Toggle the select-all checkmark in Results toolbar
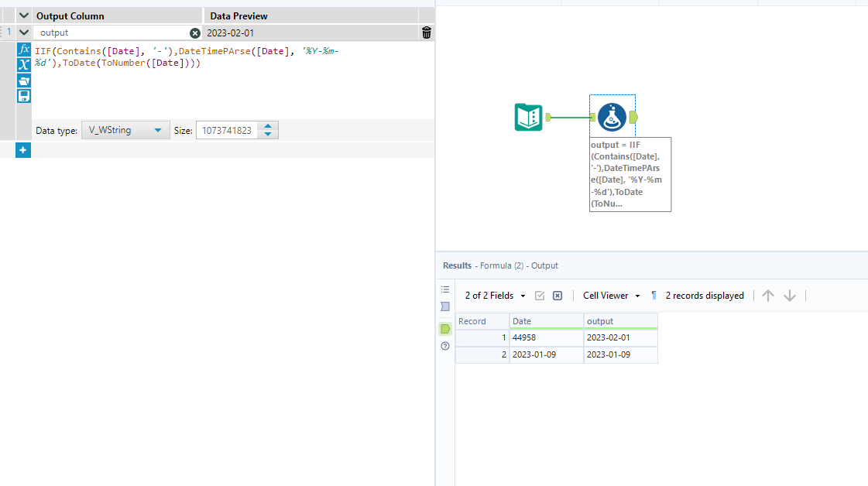Viewport: 868px width, 486px height. pos(540,295)
